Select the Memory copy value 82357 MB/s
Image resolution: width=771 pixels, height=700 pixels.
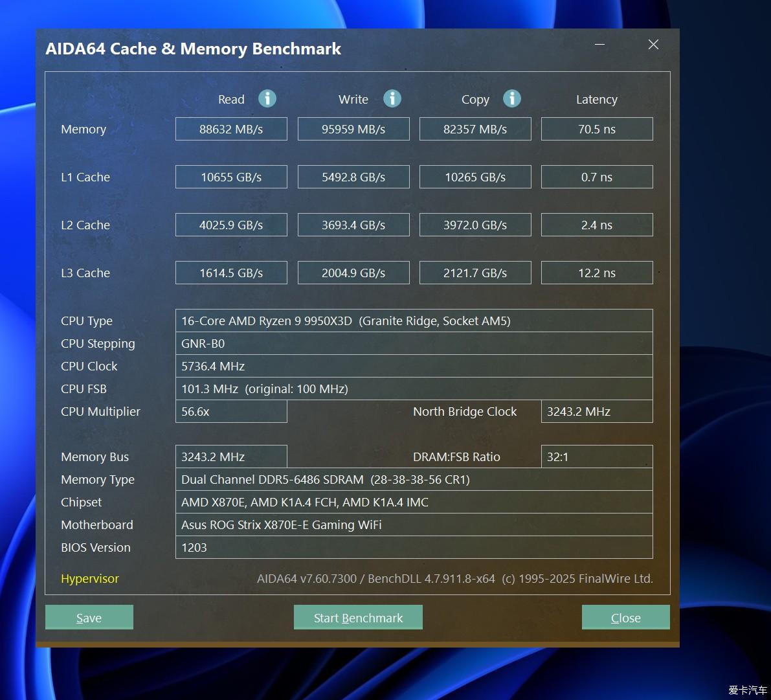pyautogui.click(x=475, y=129)
